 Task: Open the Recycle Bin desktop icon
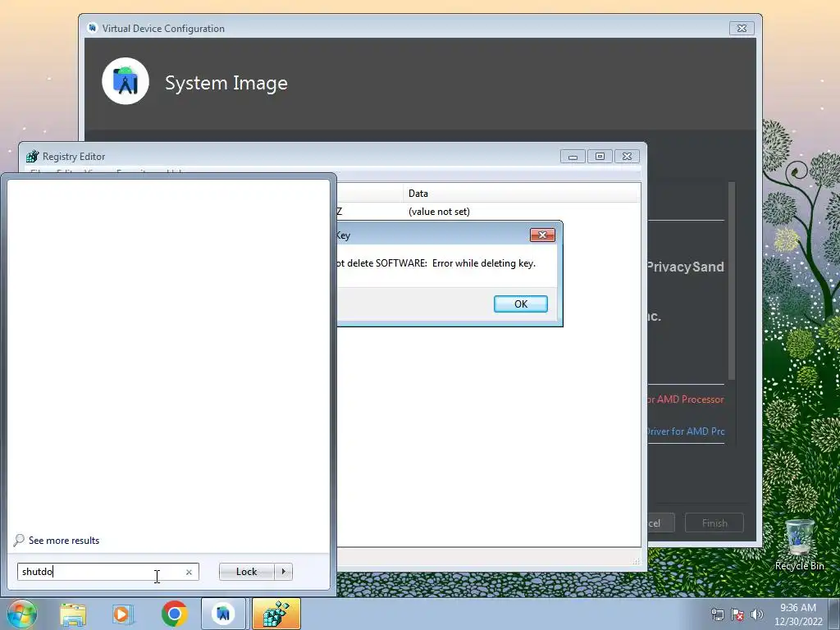pos(799,545)
